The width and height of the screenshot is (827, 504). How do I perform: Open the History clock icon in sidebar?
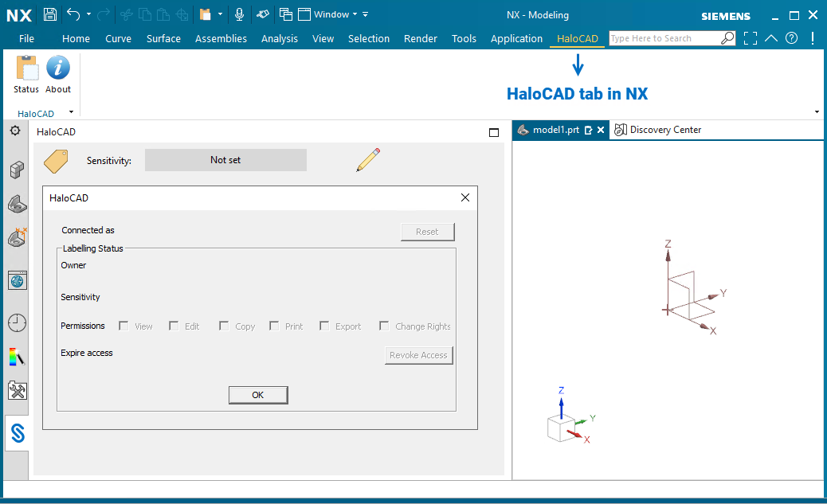pyautogui.click(x=17, y=322)
